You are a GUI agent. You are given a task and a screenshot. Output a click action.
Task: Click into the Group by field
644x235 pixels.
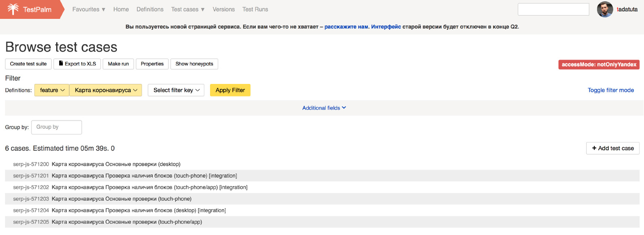coord(57,127)
